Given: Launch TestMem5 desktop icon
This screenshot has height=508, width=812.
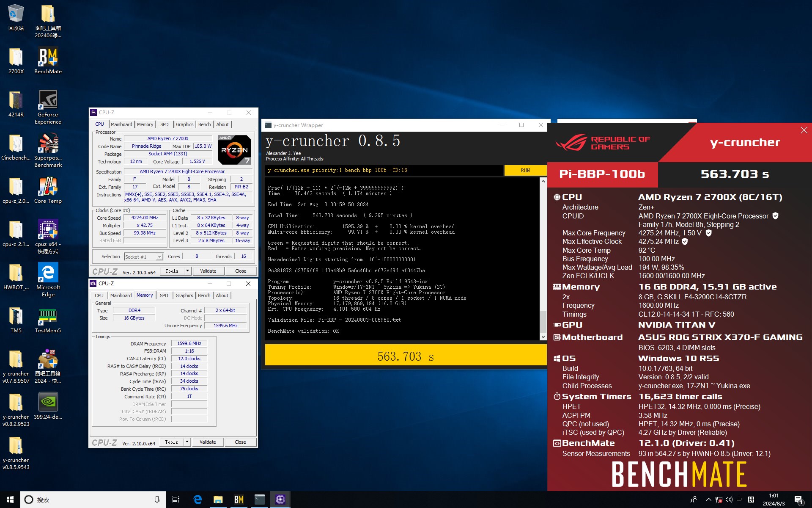Looking at the screenshot, I should pyautogui.click(x=48, y=320).
